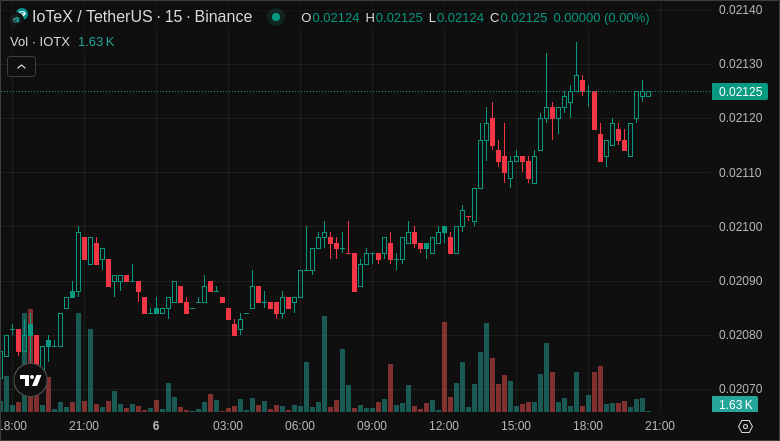Click the 09:00 time axis label
The height and width of the screenshot is (441, 780).
click(372, 426)
